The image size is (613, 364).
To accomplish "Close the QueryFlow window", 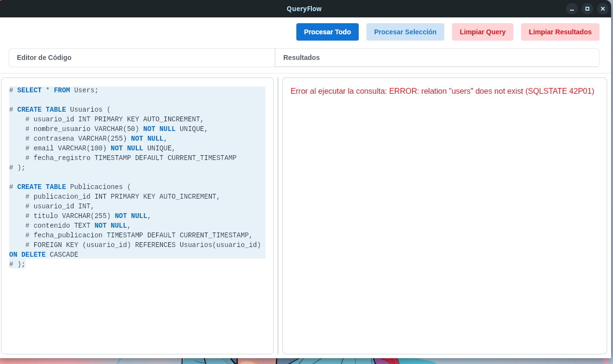I will (x=603, y=9).
